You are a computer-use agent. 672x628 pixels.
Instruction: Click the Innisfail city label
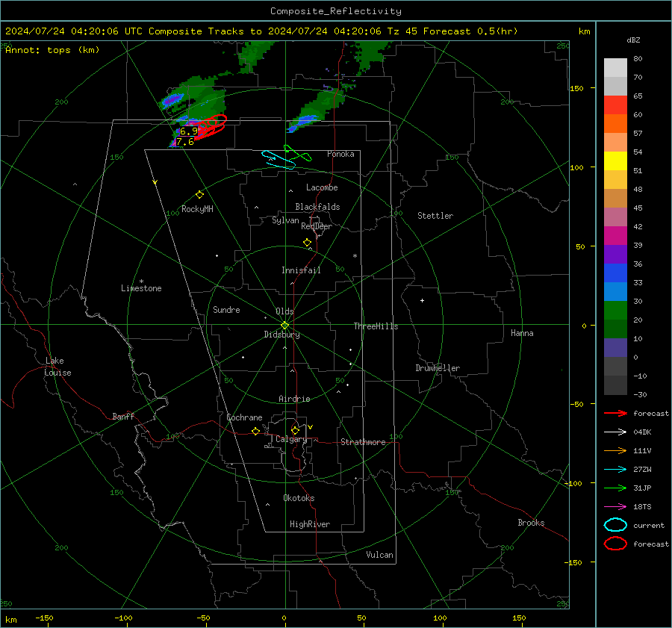(x=301, y=270)
